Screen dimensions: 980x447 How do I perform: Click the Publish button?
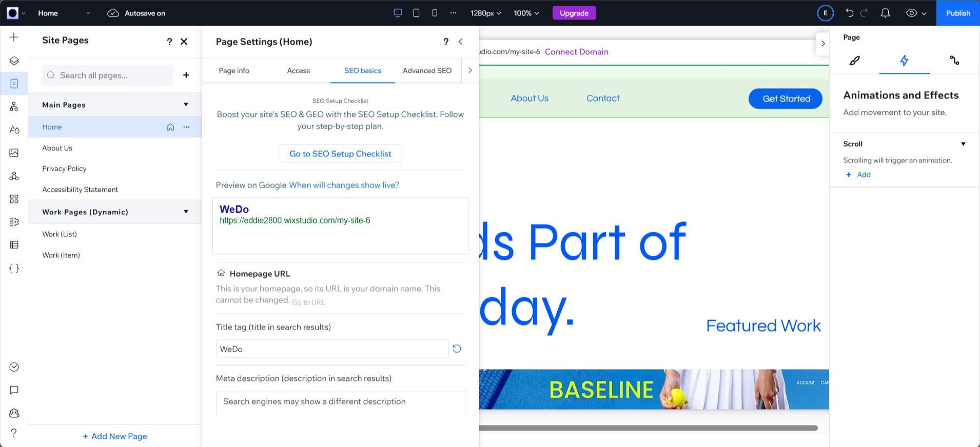tap(958, 13)
